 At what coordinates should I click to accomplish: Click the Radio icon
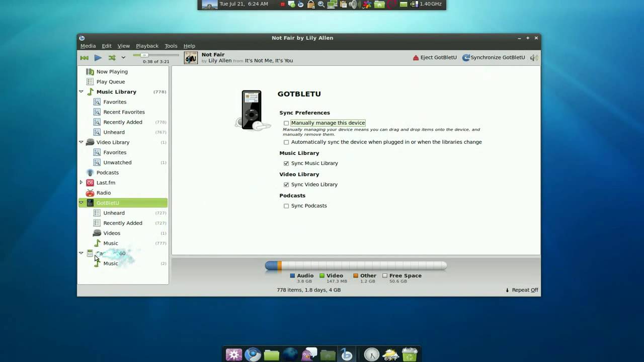[90, 193]
